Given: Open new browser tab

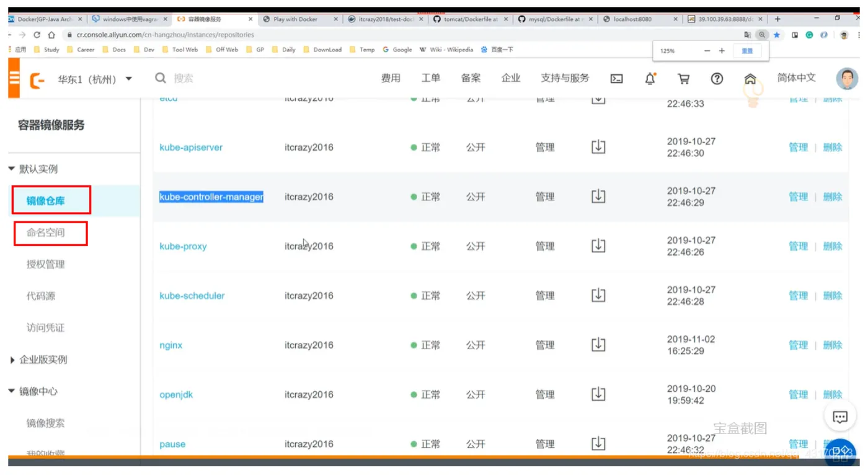Looking at the screenshot, I should [x=777, y=19].
